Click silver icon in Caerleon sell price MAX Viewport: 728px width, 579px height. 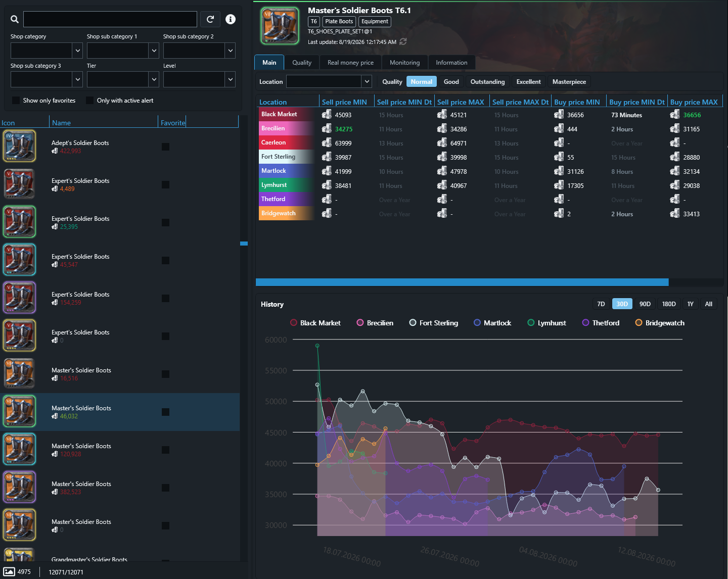[442, 143]
